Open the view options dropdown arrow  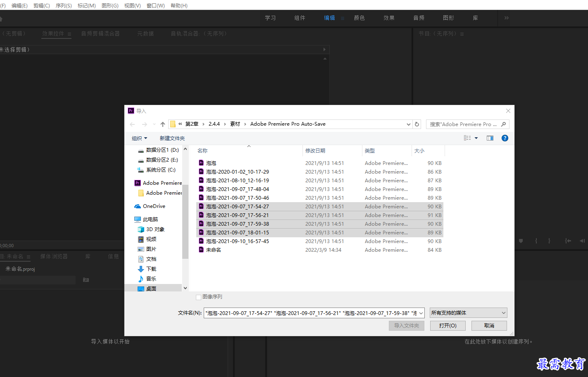(x=476, y=138)
